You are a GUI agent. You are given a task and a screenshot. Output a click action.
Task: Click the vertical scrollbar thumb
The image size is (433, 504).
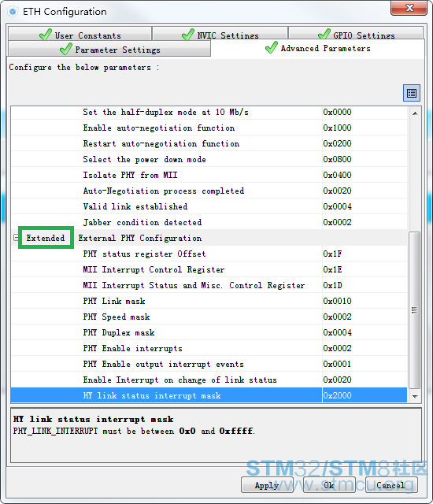(x=415, y=309)
